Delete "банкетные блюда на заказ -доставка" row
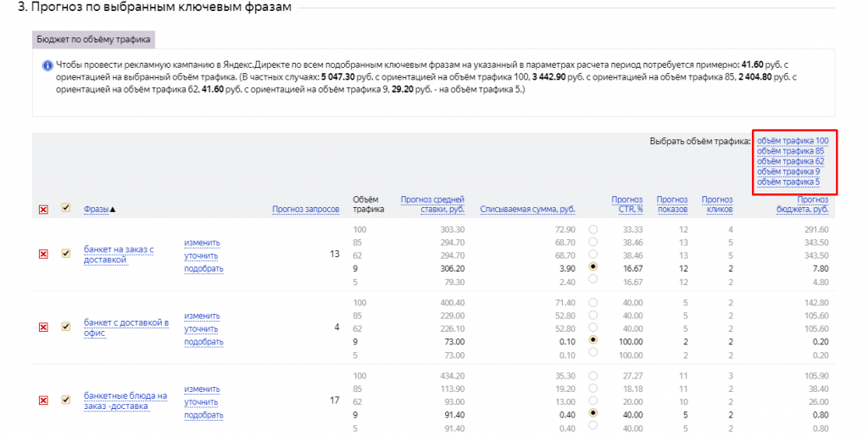Image resolution: width=868 pixels, height=437 pixels. pos(43,401)
